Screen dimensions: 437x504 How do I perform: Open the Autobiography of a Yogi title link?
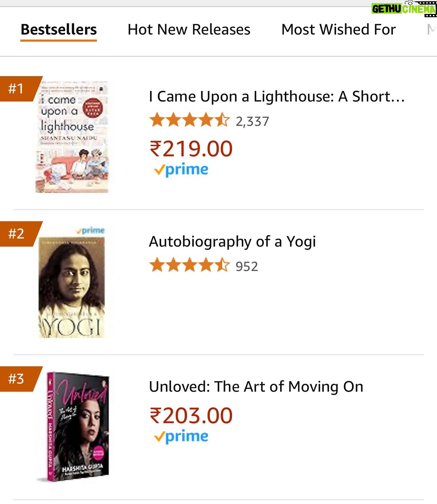232,242
